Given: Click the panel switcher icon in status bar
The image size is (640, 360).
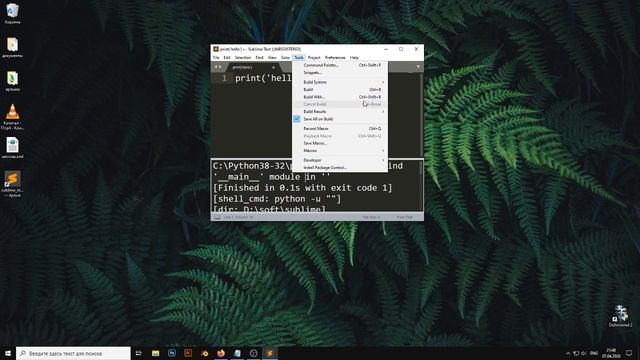Looking at the screenshot, I should 217,217.
